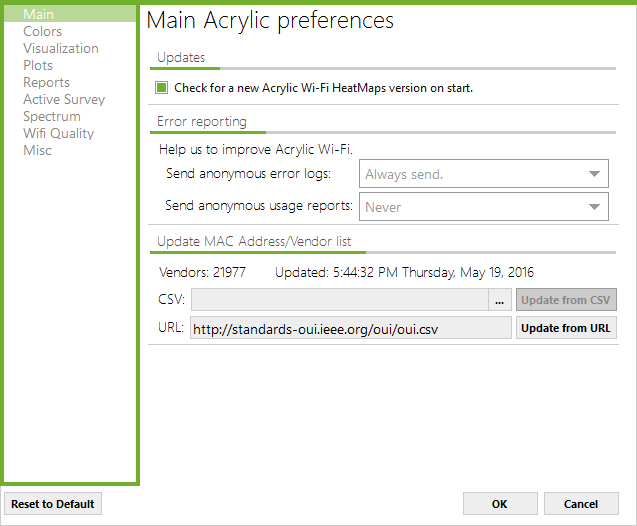The height and width of the screenshot is (526, 637).
Task: Confirm preferences with OK
Action: pyautogui.click(x=500, y=504)
